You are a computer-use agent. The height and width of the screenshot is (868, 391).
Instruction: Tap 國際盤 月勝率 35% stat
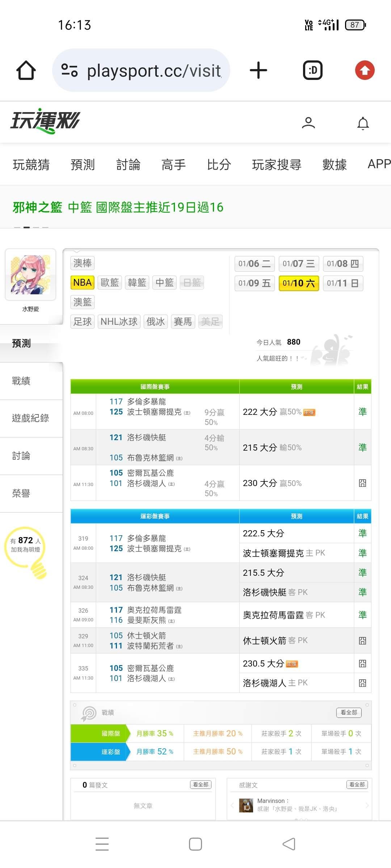pos(155,733)
